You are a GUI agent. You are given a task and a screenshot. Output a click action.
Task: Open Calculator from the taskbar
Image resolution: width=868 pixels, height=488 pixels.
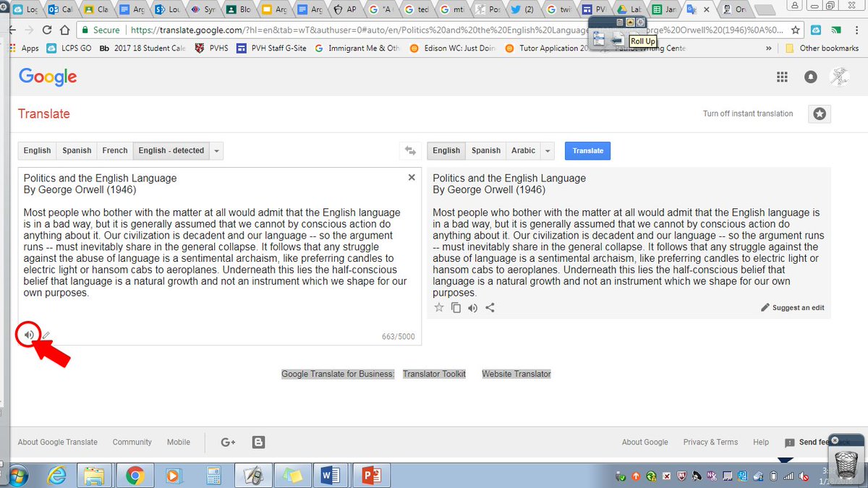coord(213,476)
